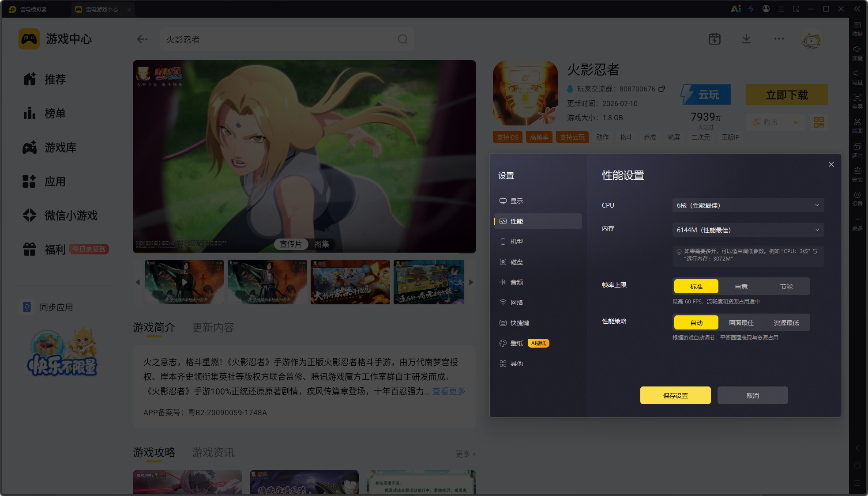Select 标准 frame rate limit
This screenshot has height=496, width=868.
[x=696, y=287]
